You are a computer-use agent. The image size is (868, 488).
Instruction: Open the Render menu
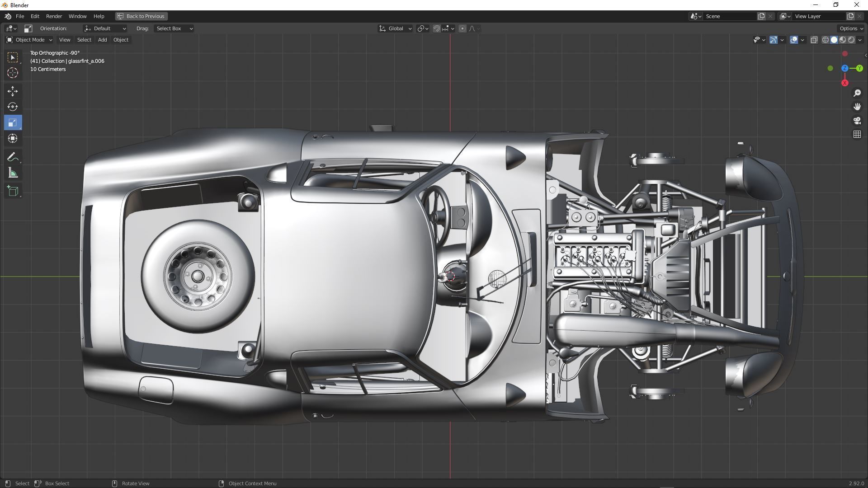point(54,16)
